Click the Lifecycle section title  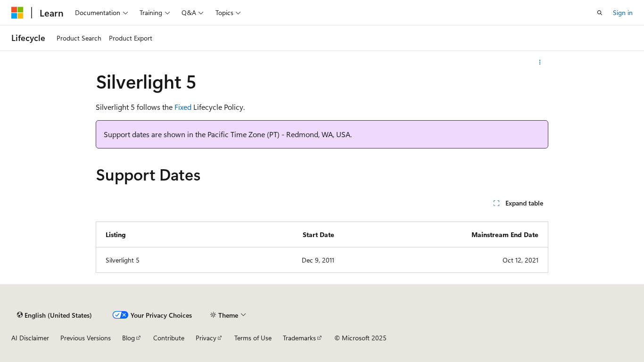tap(28, 38)
